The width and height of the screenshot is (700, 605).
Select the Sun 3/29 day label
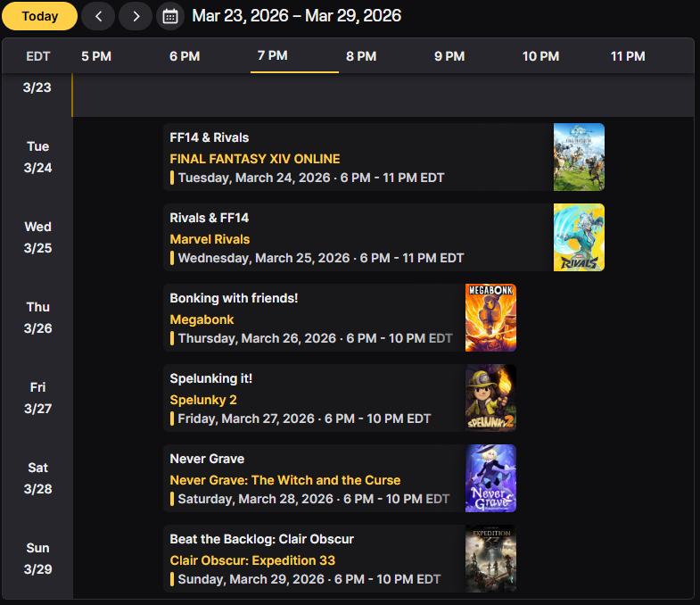(x=37, y=559)
